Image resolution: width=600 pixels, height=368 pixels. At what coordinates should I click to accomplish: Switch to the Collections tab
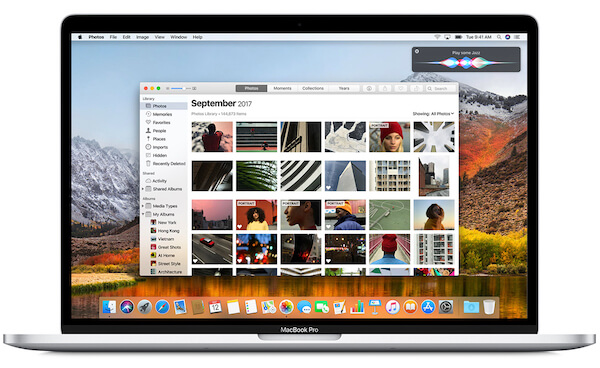pos(313,88)
